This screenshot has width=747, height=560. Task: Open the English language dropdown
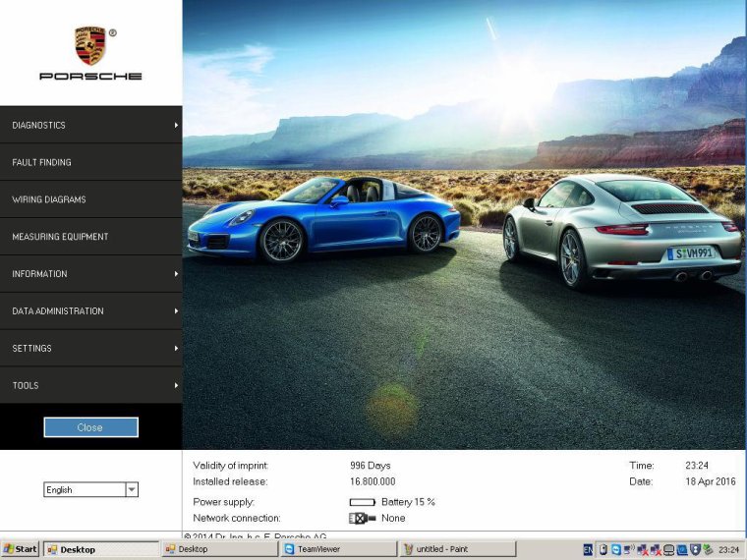[x=132, y=489]
